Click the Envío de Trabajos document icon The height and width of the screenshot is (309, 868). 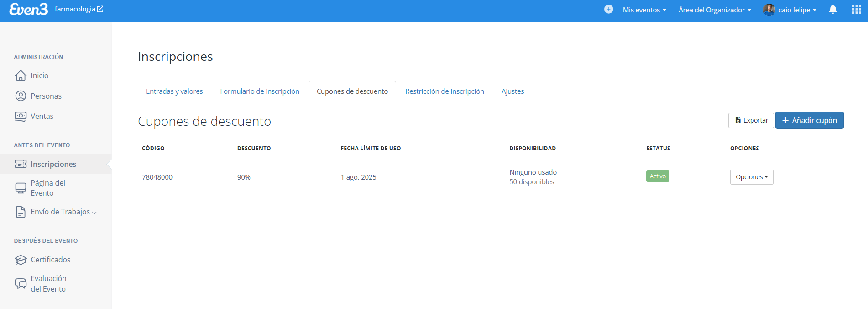coord(21,212)
